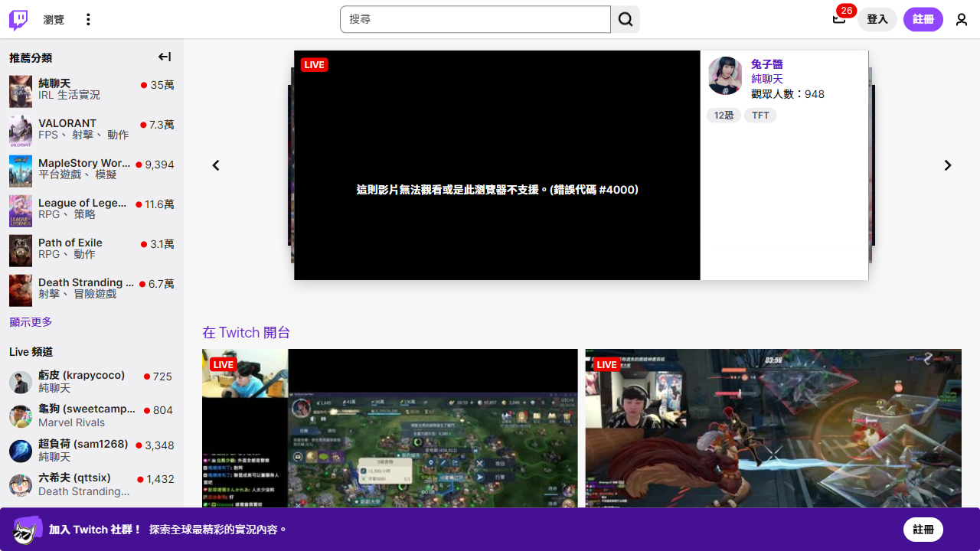Image resolution: width=980 pixels, height=551 pixels.
Task: Click the right carousel chevron for next stream
Action: coord(947,165)
